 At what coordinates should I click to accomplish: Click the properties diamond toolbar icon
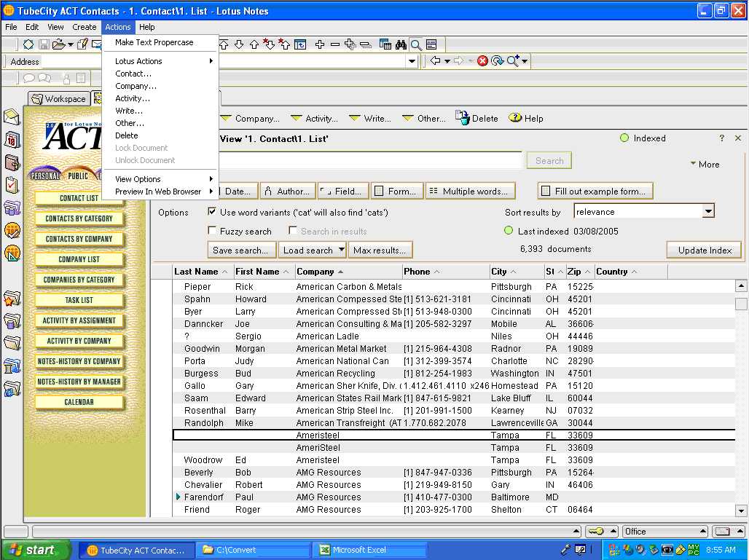[28, 44]
